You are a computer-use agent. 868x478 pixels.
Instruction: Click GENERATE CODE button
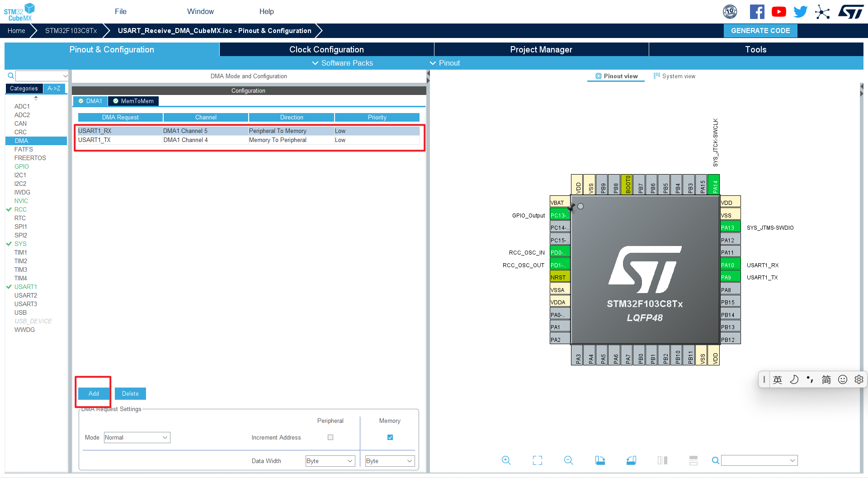point(760,31)
